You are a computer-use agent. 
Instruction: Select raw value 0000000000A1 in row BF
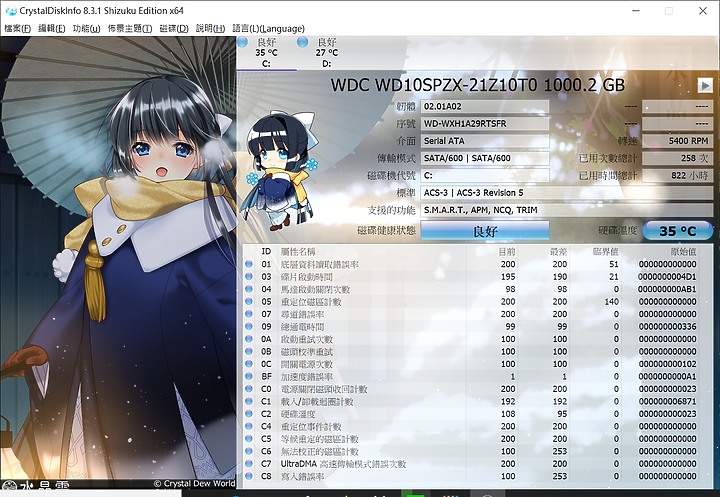667,377
